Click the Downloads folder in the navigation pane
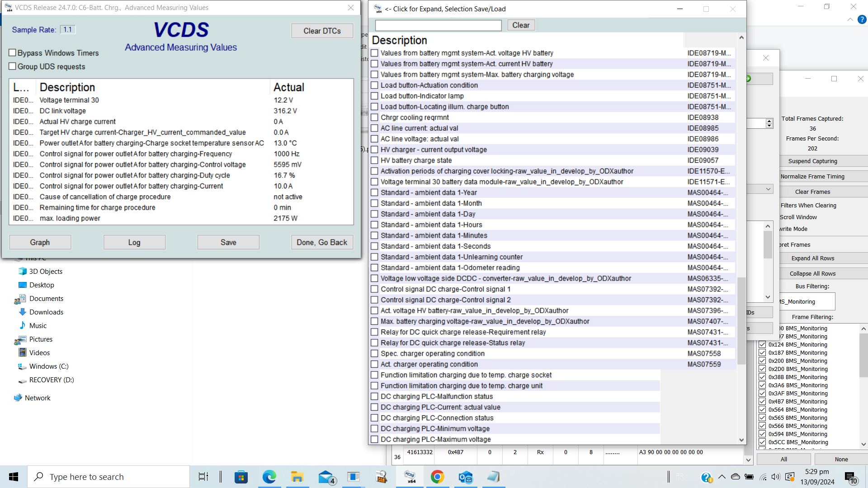 pos(46,312)
